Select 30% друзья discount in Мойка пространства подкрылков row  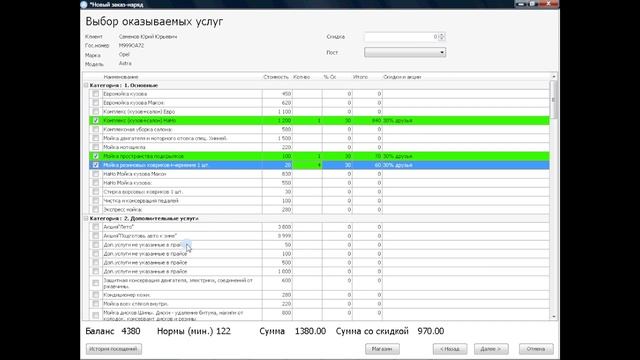[398, 156]
